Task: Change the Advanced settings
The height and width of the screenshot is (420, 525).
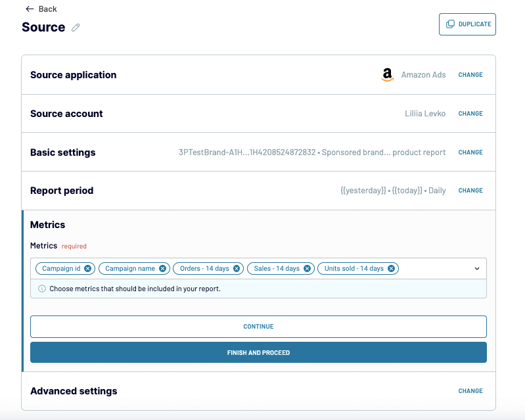Action: coord(470,391)
